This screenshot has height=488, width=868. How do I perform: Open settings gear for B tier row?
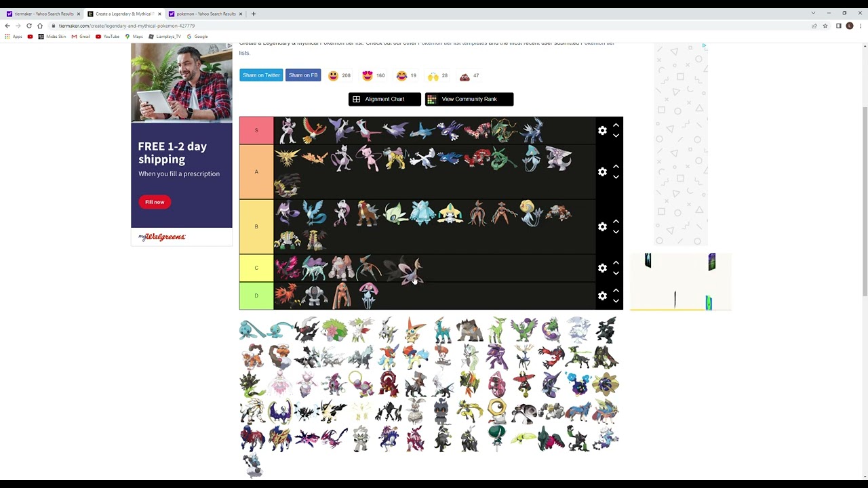point(602,226)
